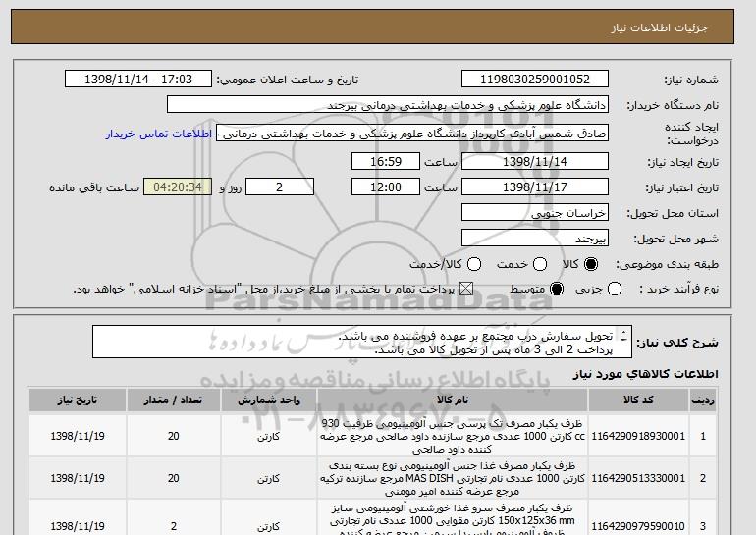Click the اطلاعات کالاهای مورد نیاز heading
Screen dimensions: 756x535
(x=645, y=374)
